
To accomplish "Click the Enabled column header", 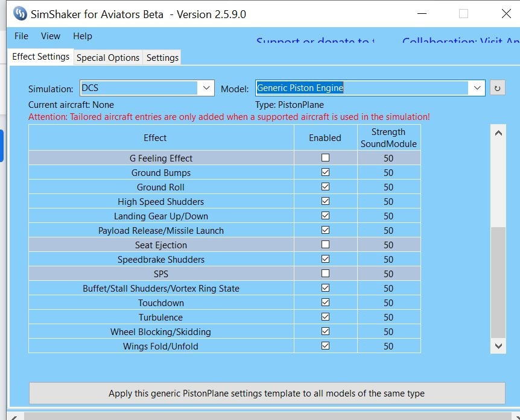I will (325, 137).
